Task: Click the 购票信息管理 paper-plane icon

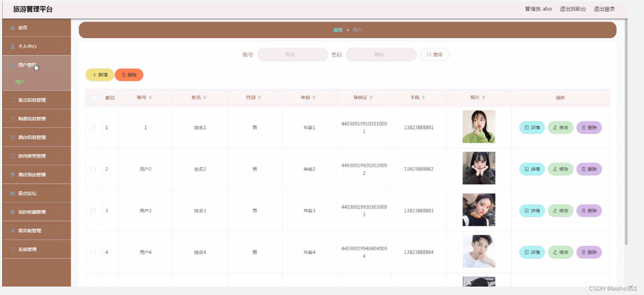Action: 13,119
